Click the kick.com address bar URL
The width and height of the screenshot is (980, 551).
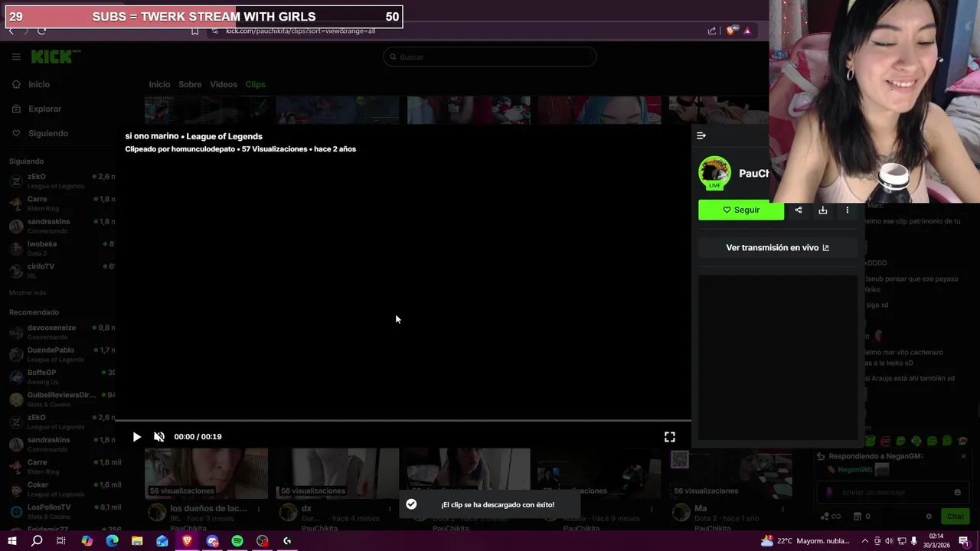tap(300, 31)
